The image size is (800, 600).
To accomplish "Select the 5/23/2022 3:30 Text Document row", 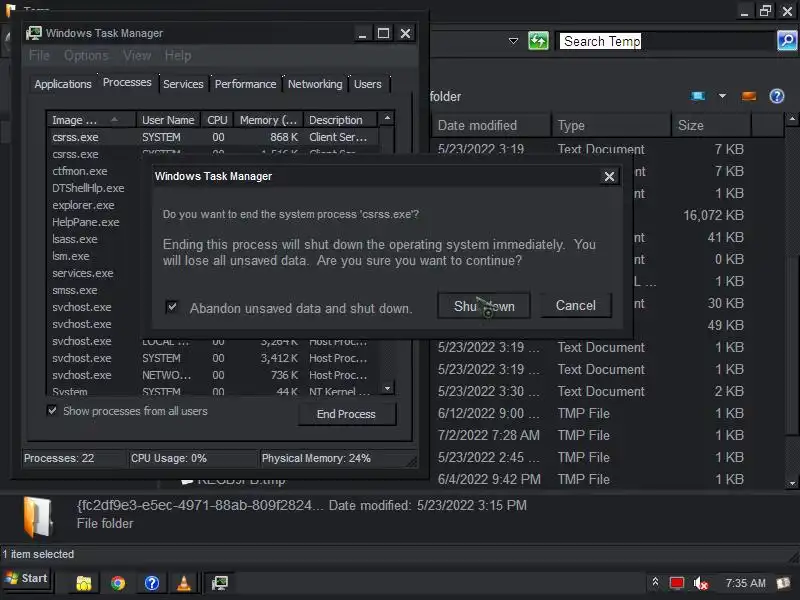I will pyautogui.click(x=590, y=391).
